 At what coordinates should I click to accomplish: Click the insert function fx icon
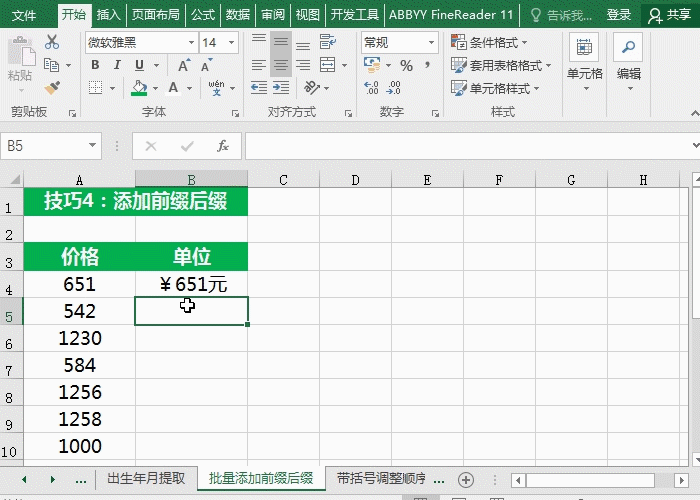223,146
